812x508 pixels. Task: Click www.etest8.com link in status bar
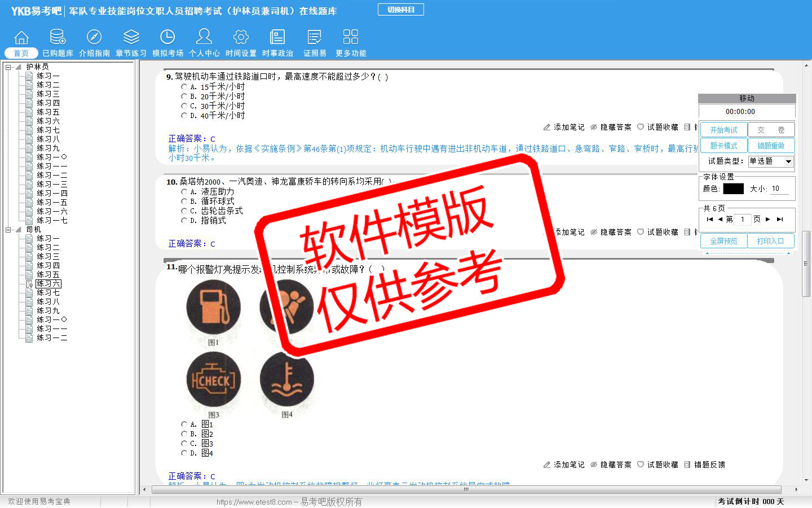[254, 502]
